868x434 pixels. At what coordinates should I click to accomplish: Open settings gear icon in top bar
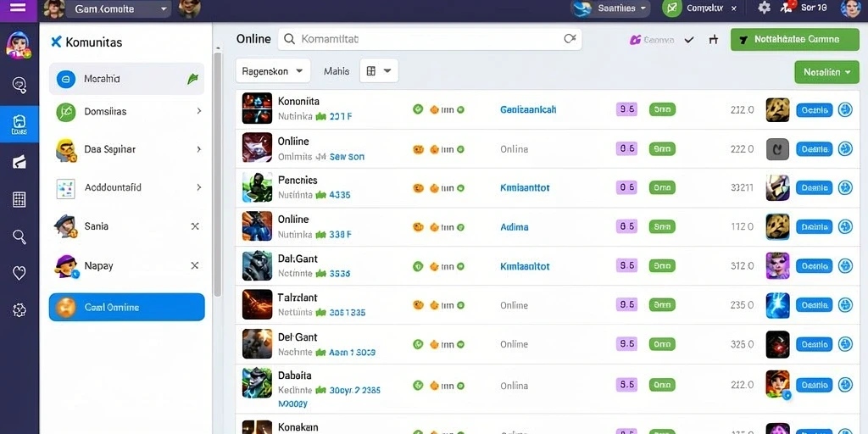[x=764, y=8]
